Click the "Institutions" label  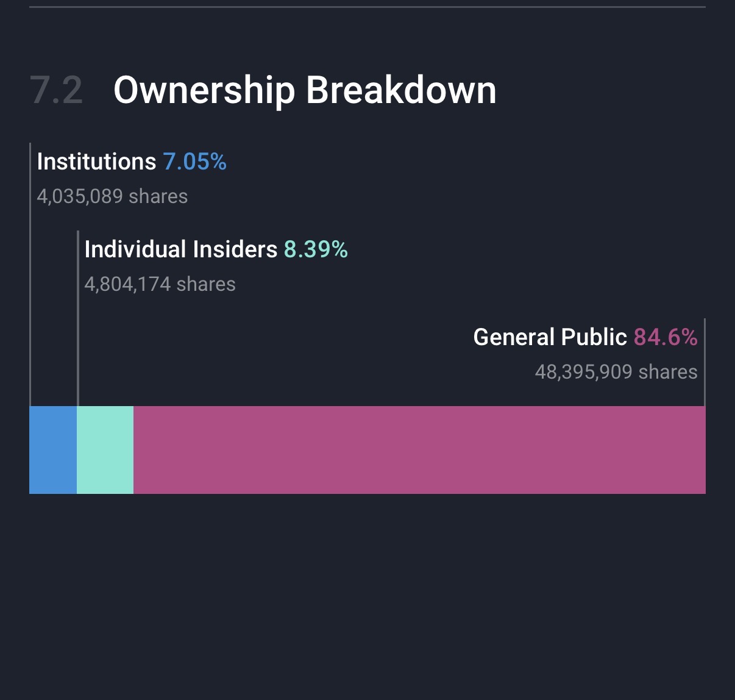click(96, 162)
